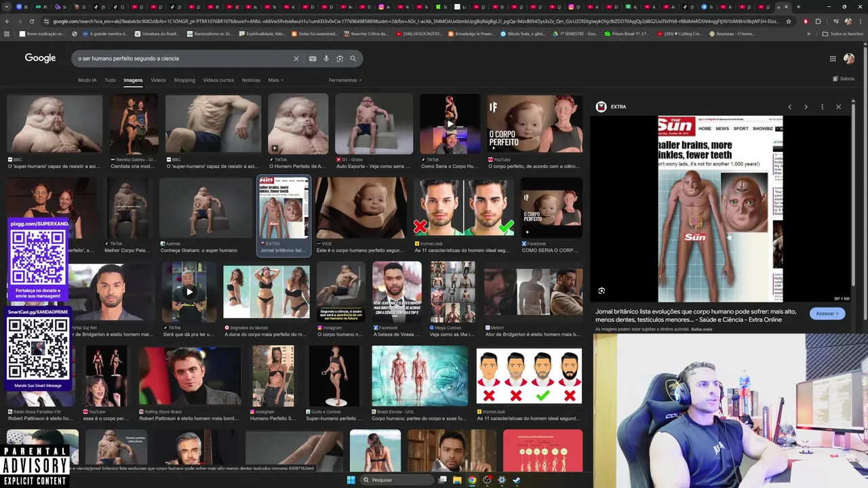
Task: Click the browser back arrow
Action: [x=7, y=21]
